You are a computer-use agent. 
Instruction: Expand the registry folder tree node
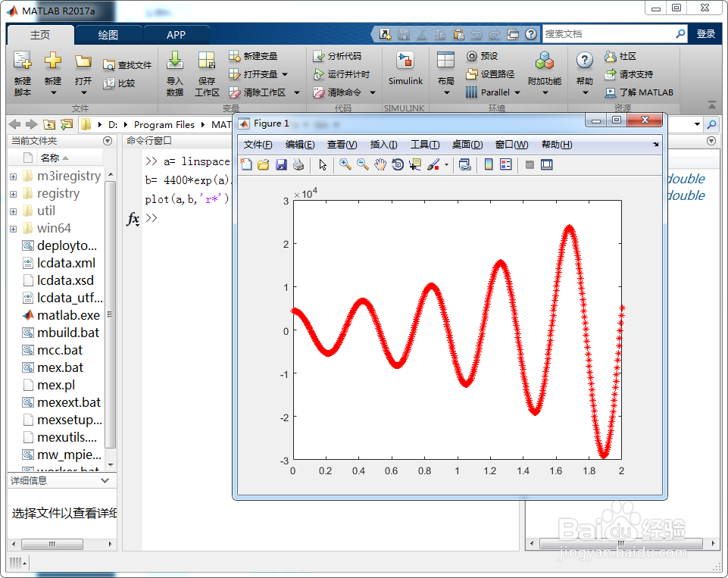click(x=13, y=194)
